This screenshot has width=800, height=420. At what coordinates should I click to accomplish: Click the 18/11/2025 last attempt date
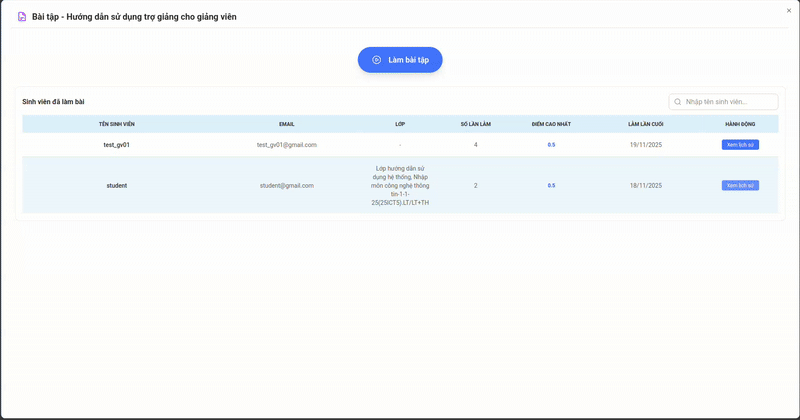click(x=645, y=185)
